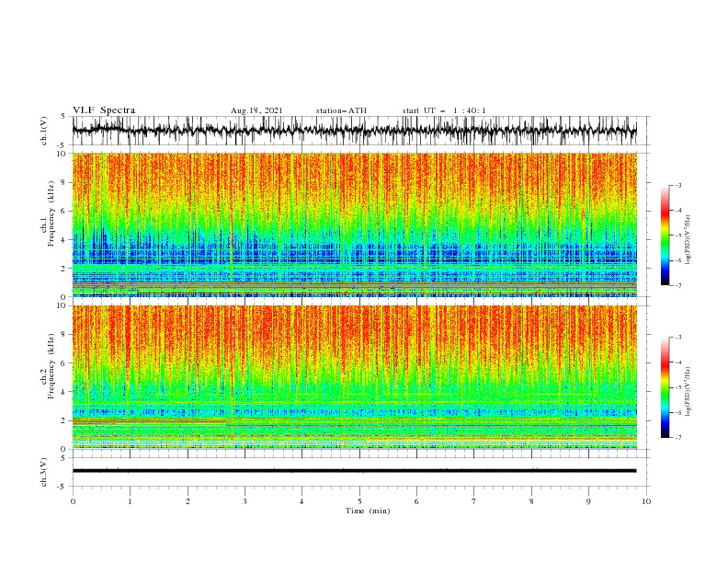
Task: Click the "station=ATH" header label
Action: [x=341, y=110]
